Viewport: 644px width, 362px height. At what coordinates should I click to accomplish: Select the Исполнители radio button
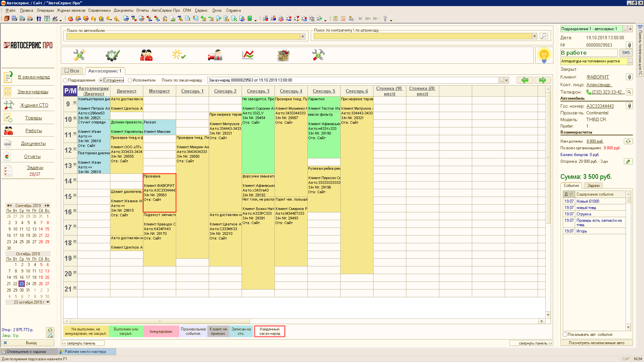pyautogui.click(x=130, y=81)
